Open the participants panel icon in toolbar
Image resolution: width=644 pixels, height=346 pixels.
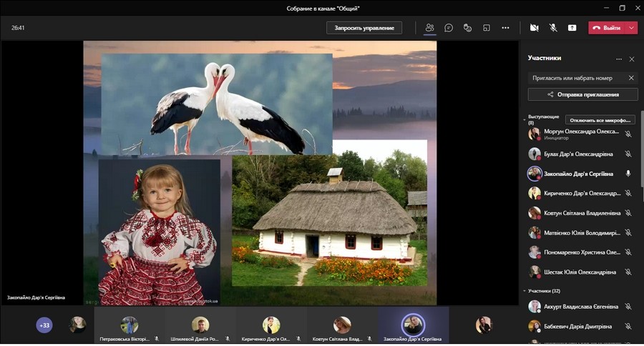pos(430,28)
